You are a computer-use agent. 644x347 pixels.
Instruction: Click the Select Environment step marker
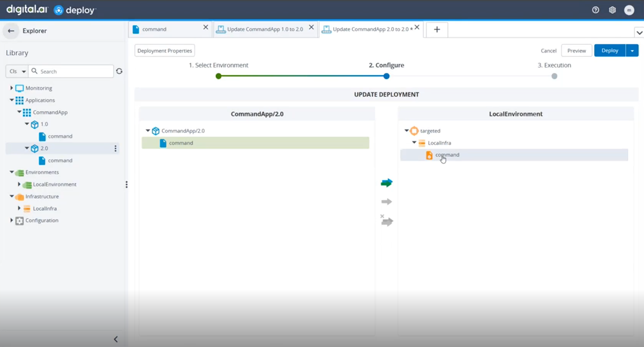(x=219, y=76)
